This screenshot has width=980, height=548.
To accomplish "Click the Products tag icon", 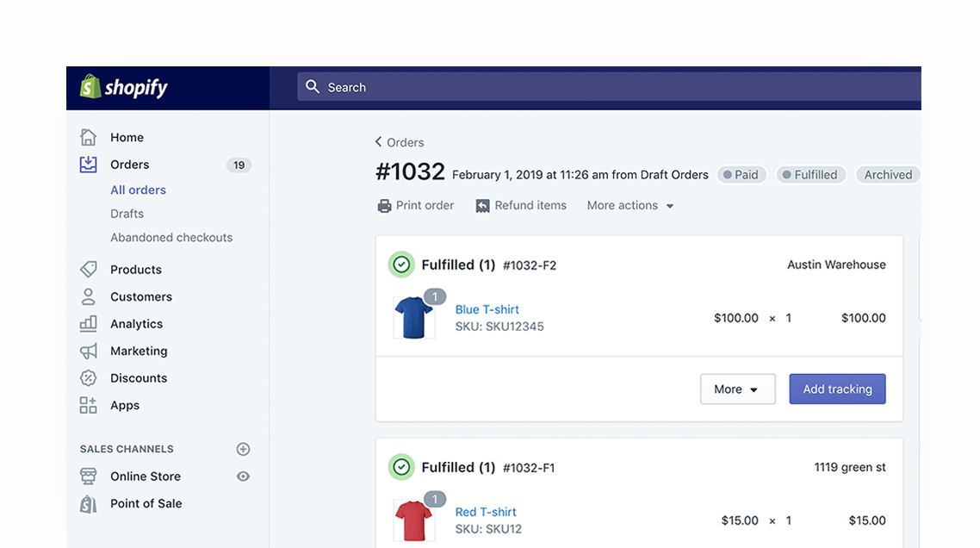I will (89, 269).
